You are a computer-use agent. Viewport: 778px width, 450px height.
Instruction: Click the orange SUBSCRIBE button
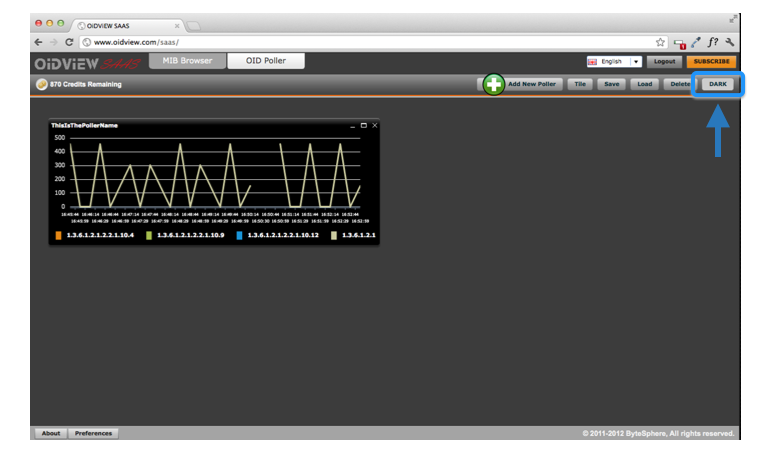click(711, 62)
